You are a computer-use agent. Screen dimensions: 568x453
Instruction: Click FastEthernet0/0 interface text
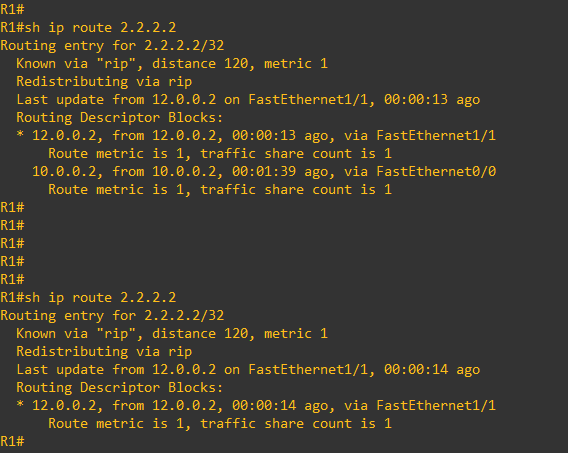pyautogui.click(x=436, y=172)
